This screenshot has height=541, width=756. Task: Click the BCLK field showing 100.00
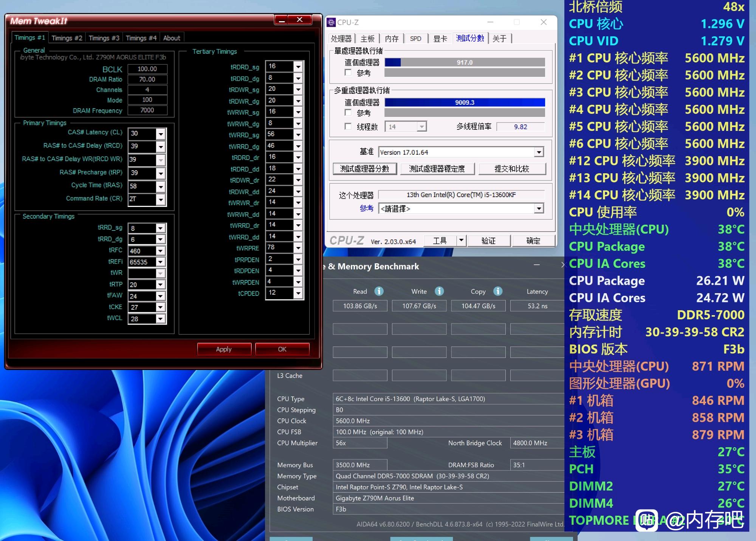coord(147,69)
